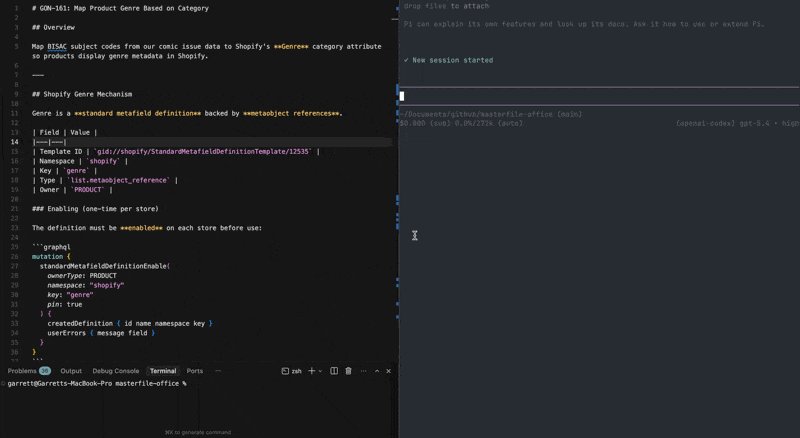
Task: Click the 'pin: true' code line
Action: 65,305
